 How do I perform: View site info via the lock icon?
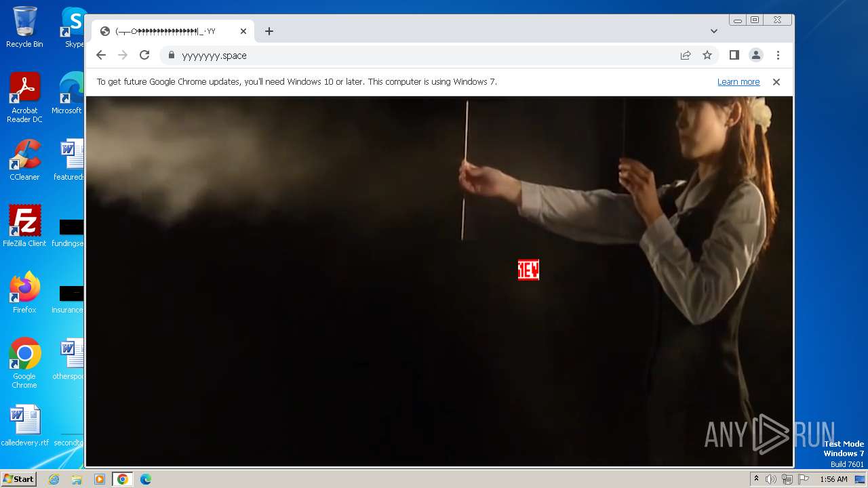coord(172,56)
